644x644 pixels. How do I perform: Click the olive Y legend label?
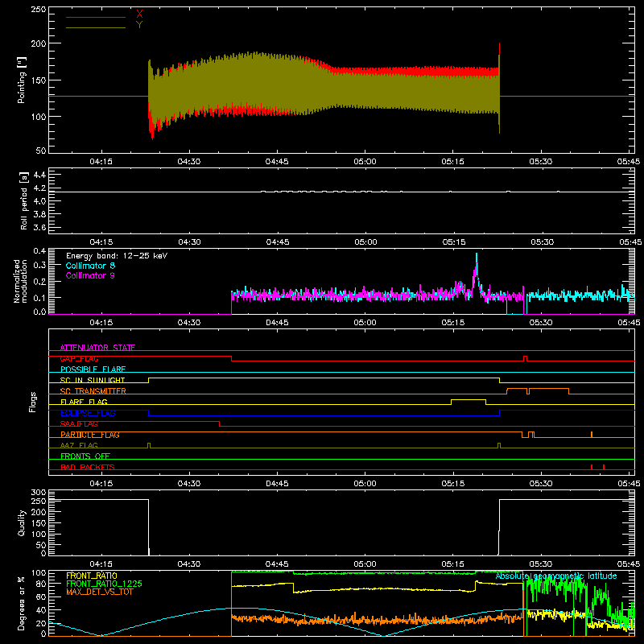click(139, 25)
